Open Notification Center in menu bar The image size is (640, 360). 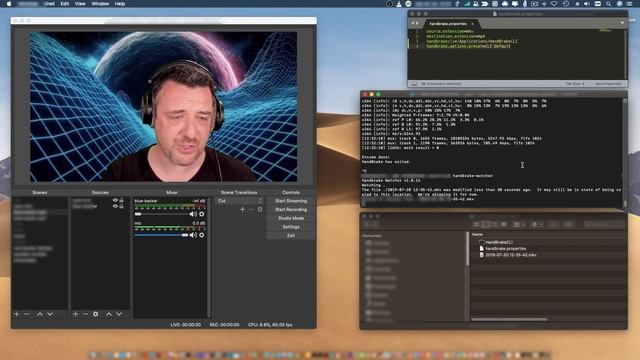tap(630, 4)
